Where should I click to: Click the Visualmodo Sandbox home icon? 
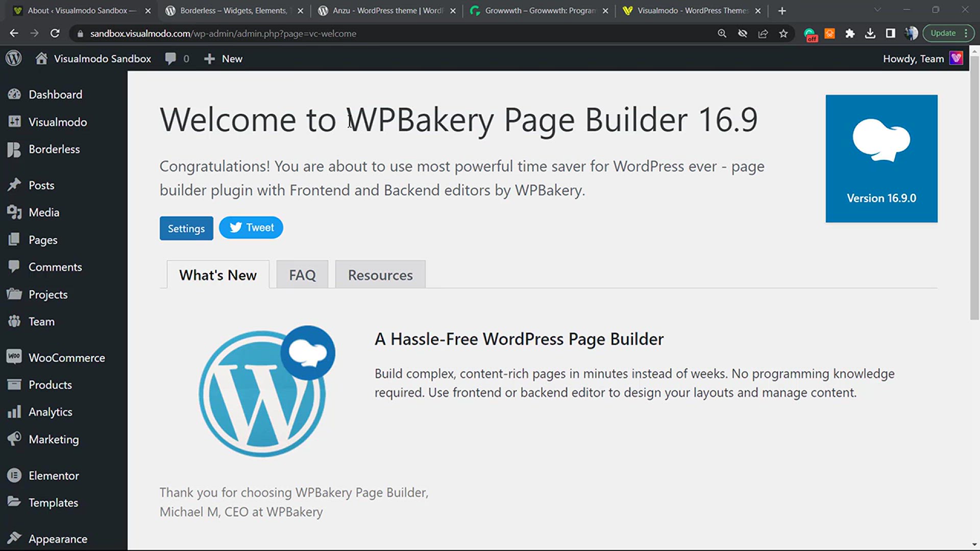pos(41,59)
